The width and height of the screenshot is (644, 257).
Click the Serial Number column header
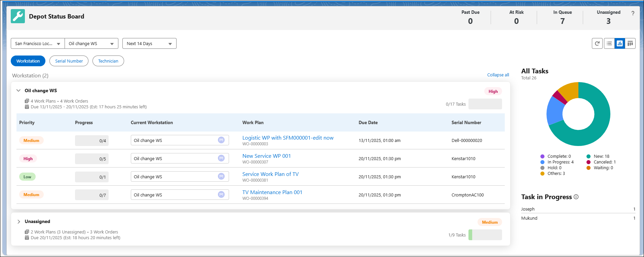[466, 122]
